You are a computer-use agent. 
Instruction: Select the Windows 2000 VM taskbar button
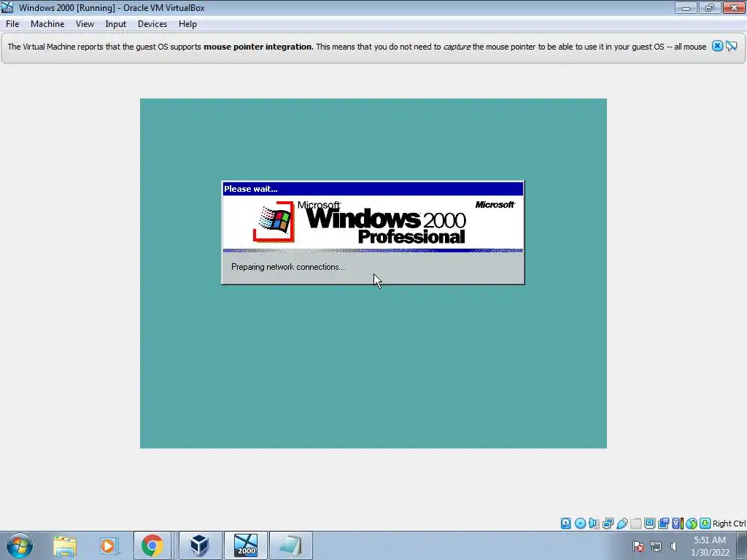(245, 545)
